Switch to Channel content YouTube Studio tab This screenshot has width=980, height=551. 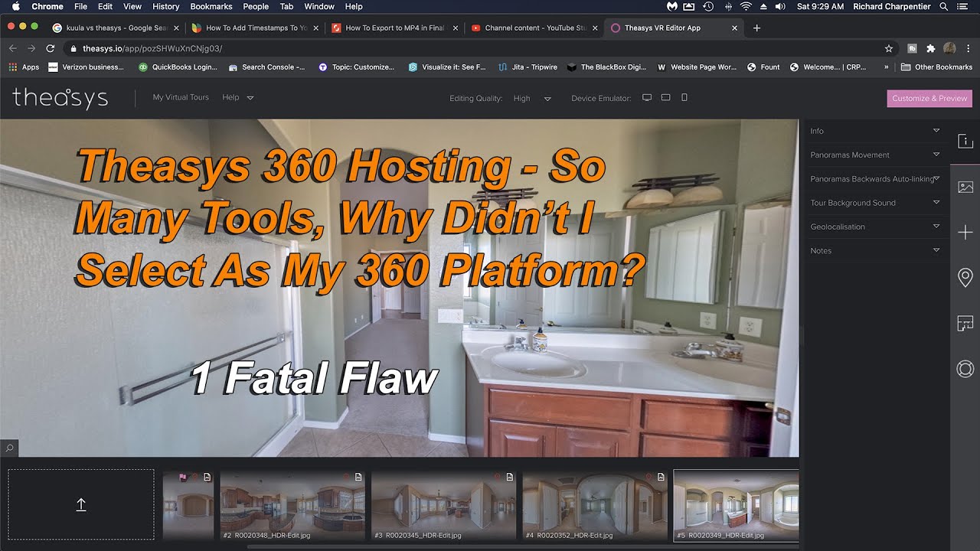coord(534,28)
